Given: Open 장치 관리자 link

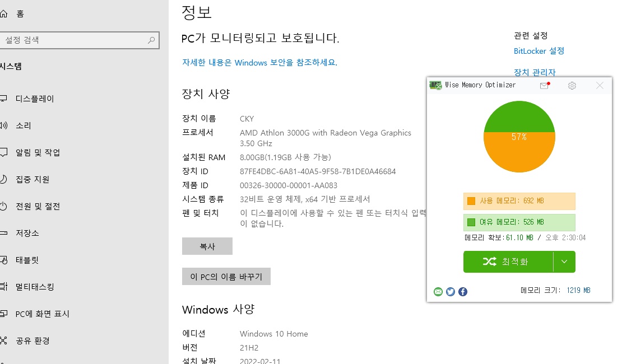Looking at the screenshot, I should pos(535,72).
